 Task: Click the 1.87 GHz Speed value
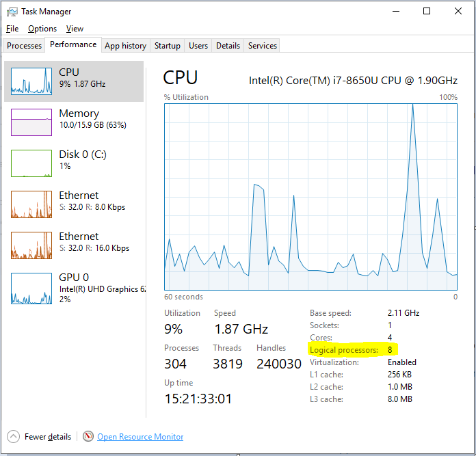click(x=241, y=329)
